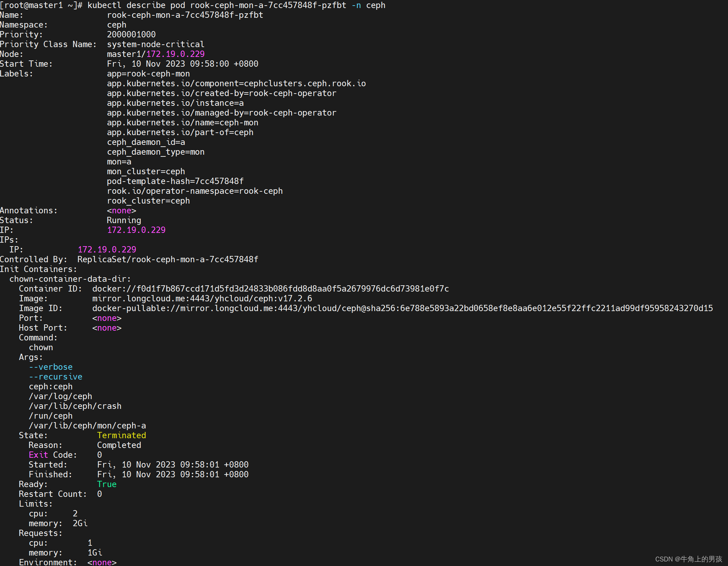Click the /var/lib/ceph/mon/ceph-a path

click(x=87, y=426)
